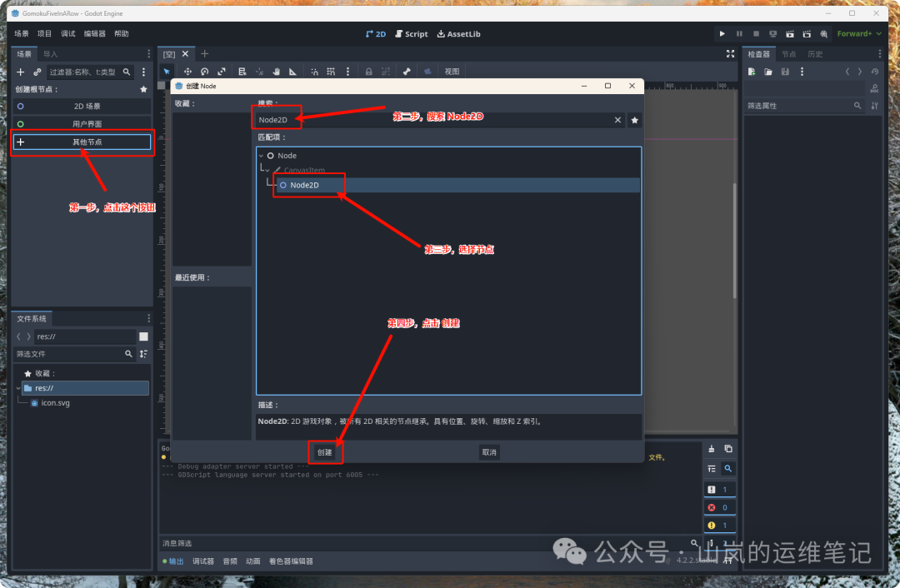This screenshot has width=900, height=588.
Task: Click the Ruler Mode triangle tool
Action: pos(292,72)
